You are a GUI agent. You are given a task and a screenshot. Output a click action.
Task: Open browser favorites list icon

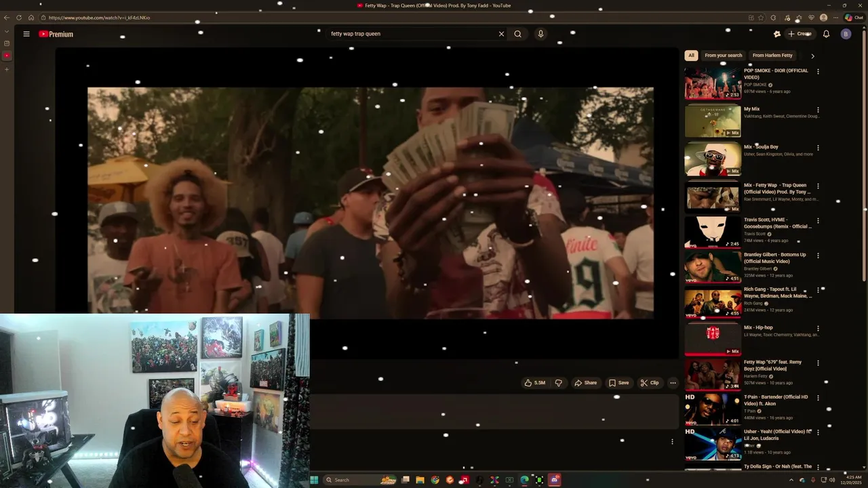800,18
